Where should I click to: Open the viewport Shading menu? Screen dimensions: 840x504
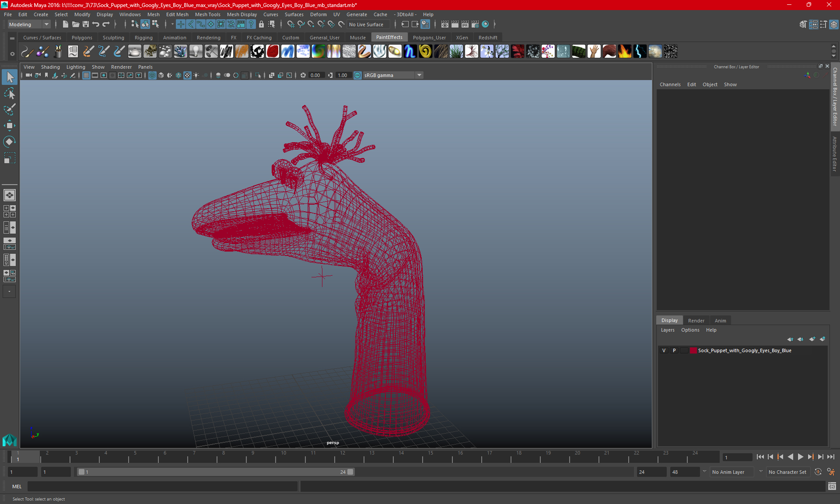click(50, 67)
